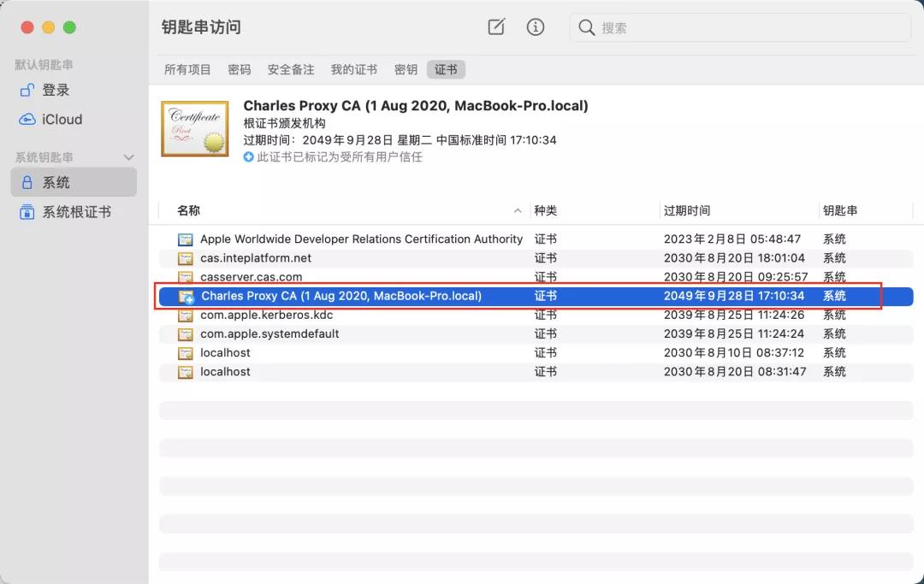Screen dimensions: 924x584
Task: Click expiry 2039年8月25日 11:24:26
Action: pyautogui.click(x=734, y=315)
